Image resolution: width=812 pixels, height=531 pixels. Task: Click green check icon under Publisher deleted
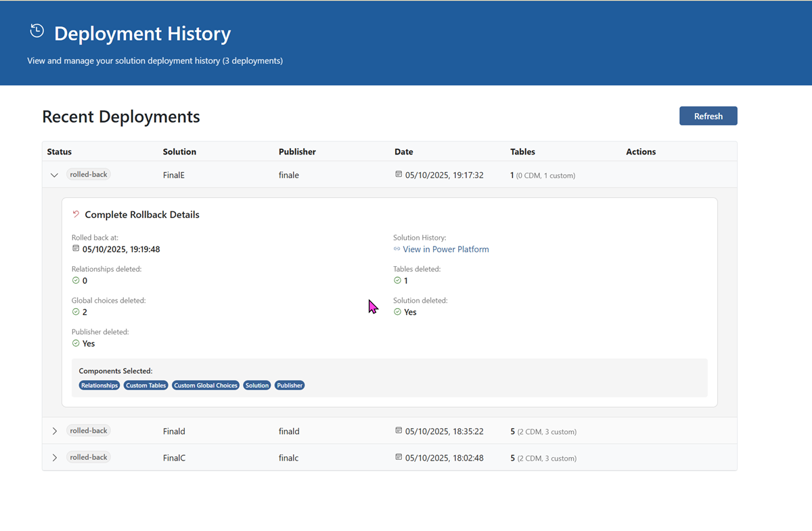76,343
